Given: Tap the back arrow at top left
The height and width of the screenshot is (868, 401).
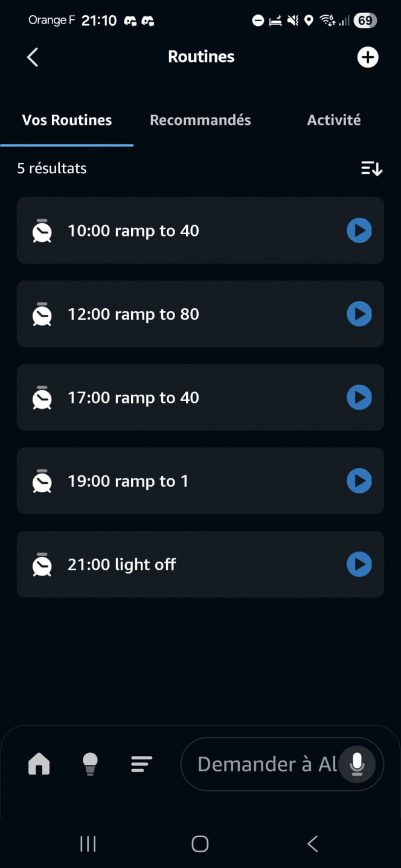Looking at the screenshot, I should tap(33, 57).
